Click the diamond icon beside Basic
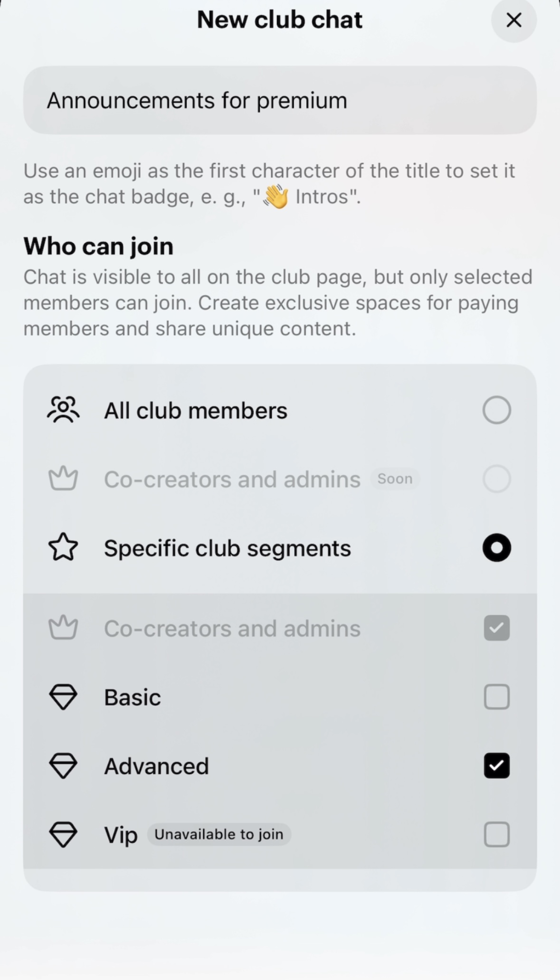Viewport: 560px width, 980px height. 63,697
